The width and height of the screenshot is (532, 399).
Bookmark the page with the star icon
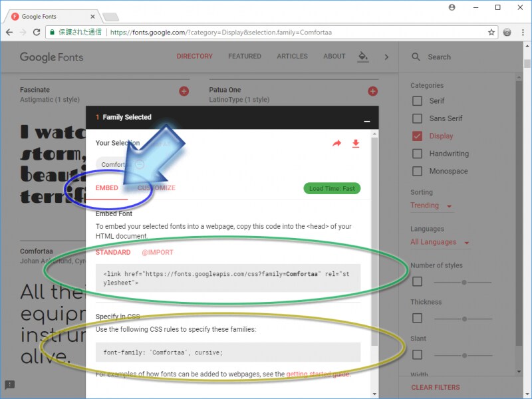tap(490, 31)
